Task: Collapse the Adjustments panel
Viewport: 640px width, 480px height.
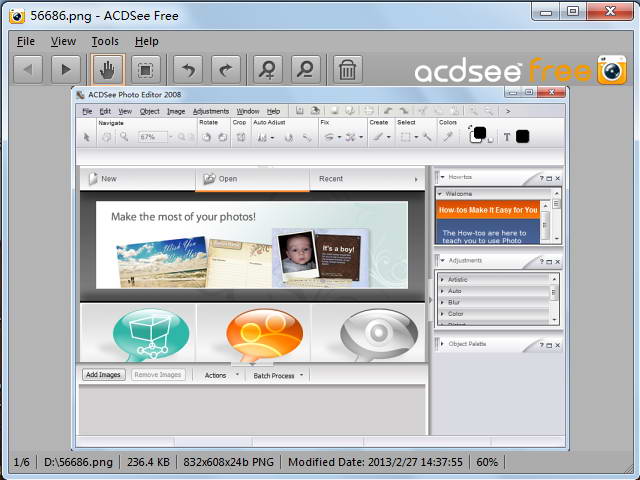Action: (x=442, y=260)
